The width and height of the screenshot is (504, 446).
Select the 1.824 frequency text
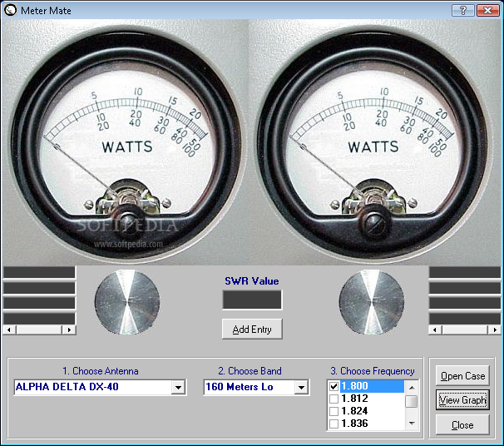click(354, 411)
